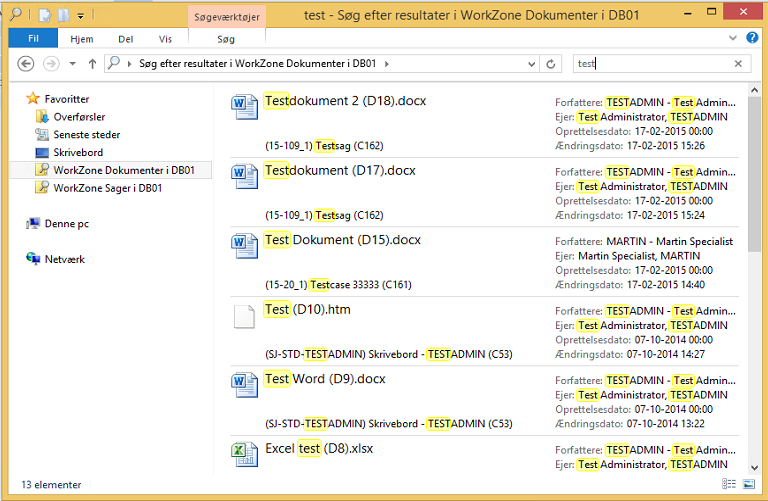Screen dimensions: 768x501
Task: Select file name Testdokument 2 (D18).docx
Action: 345,101
